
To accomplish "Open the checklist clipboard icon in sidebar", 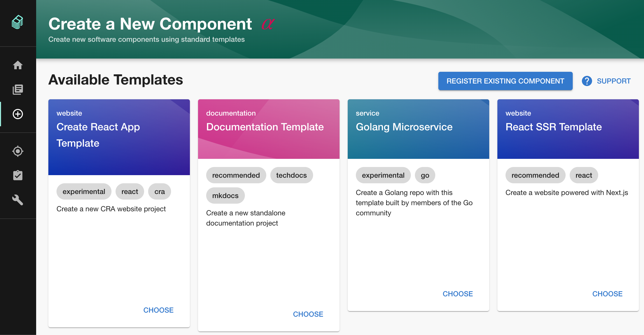I will click(18, 175).
